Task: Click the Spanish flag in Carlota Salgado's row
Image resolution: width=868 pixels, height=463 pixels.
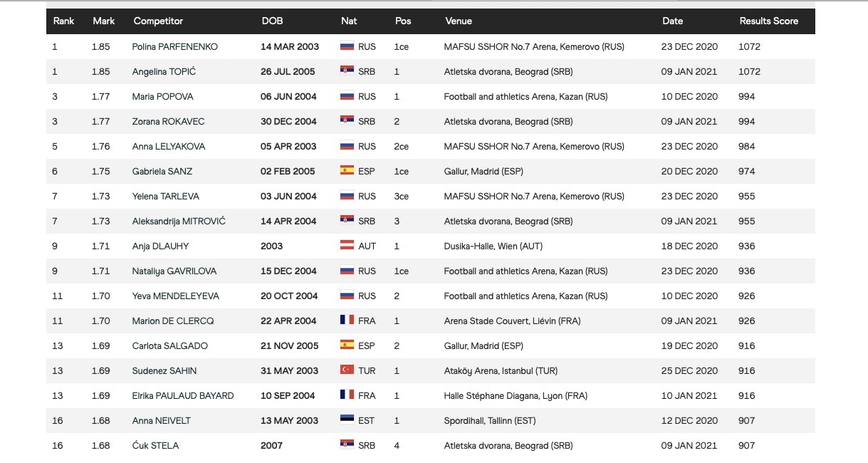Action: coord(347,345)
